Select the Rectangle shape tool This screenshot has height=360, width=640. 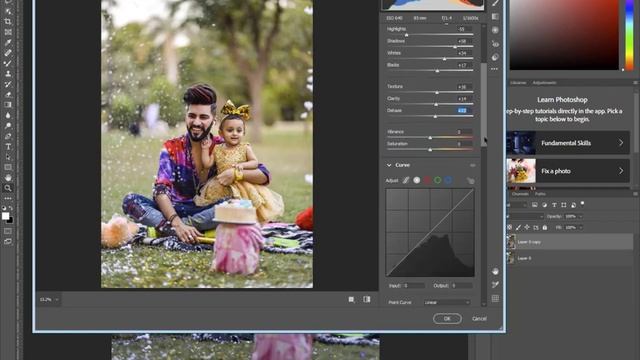(x=8, y=167)
